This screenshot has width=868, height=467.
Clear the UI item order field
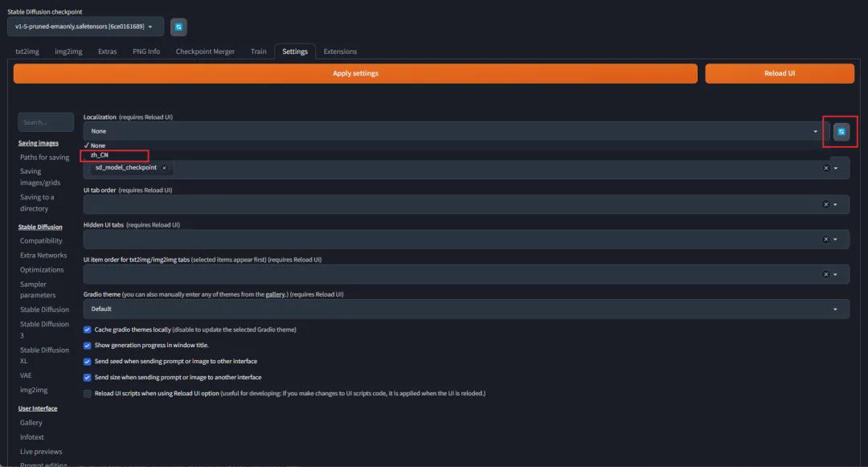tap(825, 274)
